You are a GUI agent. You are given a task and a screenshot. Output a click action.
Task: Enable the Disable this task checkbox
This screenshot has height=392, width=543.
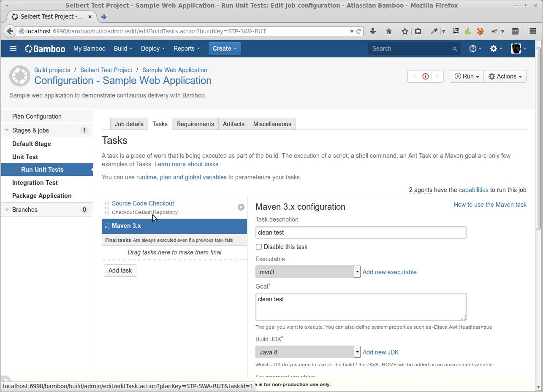(259, 247)
